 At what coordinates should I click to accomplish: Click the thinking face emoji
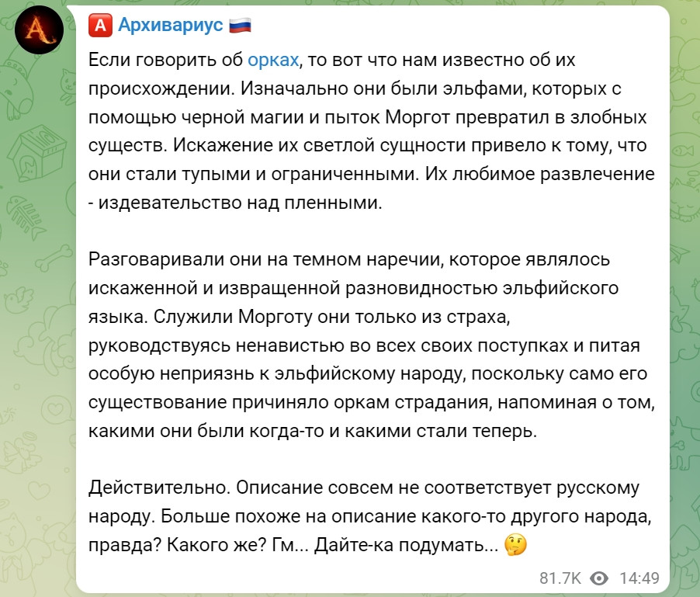tap(516, 545)
